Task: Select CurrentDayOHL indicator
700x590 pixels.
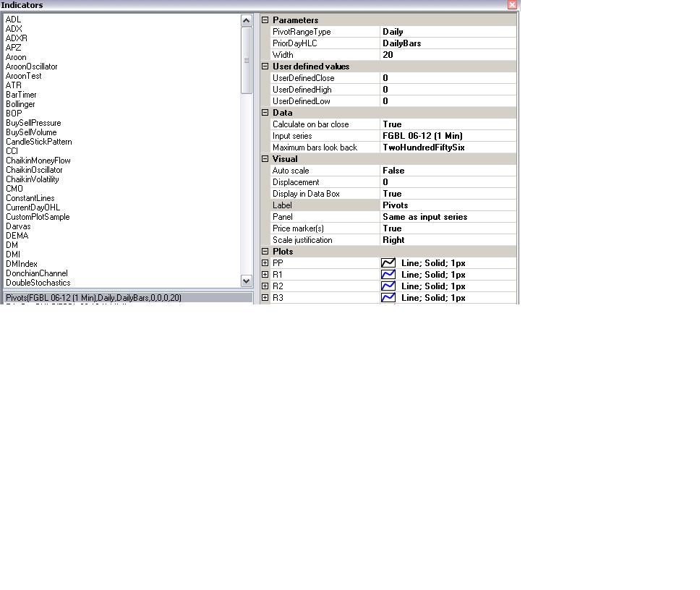Action: [33, 208]
